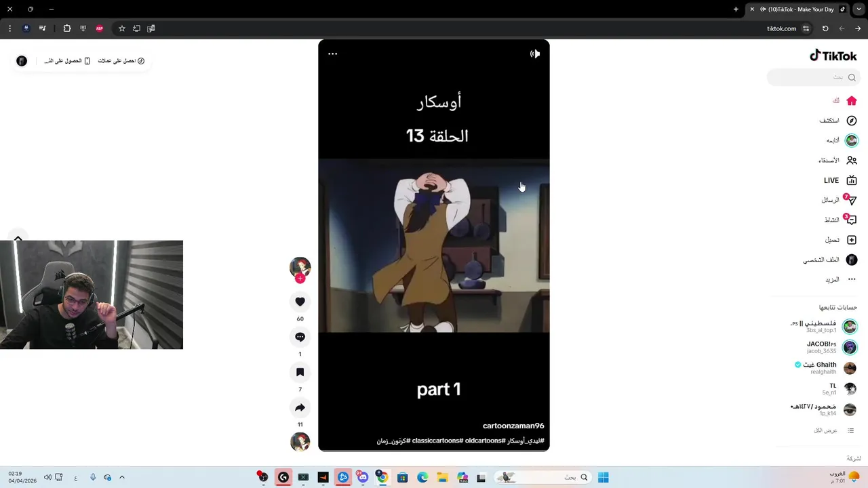868x488 pixels.
Task: Go to the LIVE section
Action: tap(840, 180)
